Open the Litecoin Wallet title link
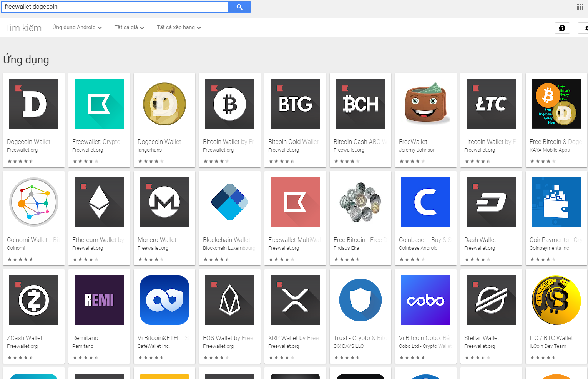The height and width of the screenshot is (379, 588). click(490, 142)
